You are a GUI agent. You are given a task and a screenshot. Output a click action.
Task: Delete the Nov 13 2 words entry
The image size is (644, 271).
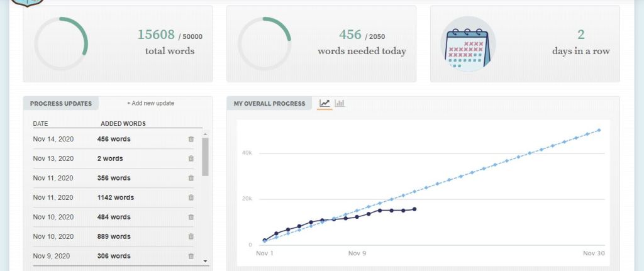191,158
